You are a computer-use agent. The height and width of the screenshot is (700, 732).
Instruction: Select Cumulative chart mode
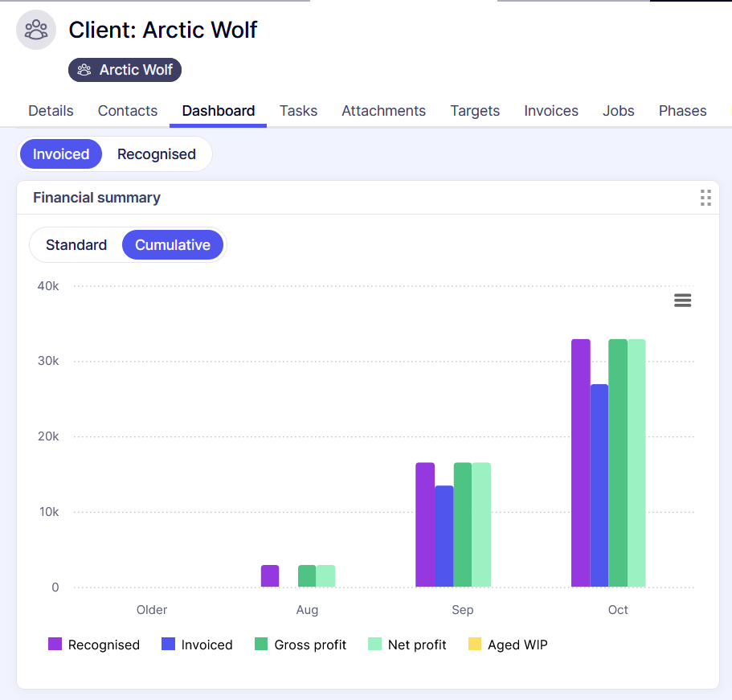(173, 245)
